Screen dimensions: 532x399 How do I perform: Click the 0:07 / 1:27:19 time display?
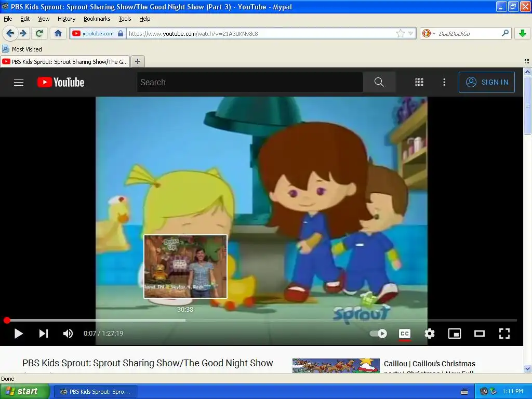click(103, 334)
